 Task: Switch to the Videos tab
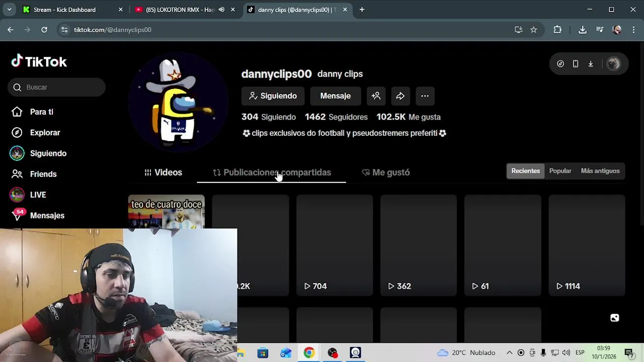163,172
